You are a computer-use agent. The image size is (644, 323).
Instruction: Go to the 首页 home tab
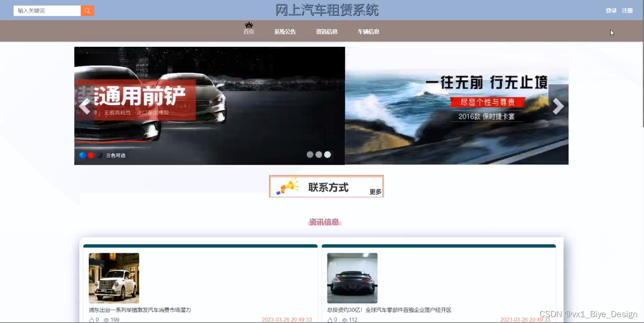tap(249, 32)
